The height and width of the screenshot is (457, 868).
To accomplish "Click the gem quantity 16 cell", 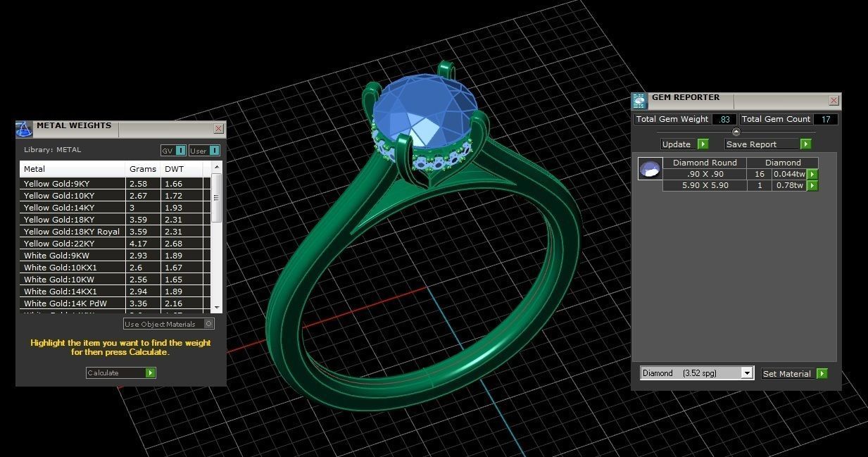I will point(760,174).
